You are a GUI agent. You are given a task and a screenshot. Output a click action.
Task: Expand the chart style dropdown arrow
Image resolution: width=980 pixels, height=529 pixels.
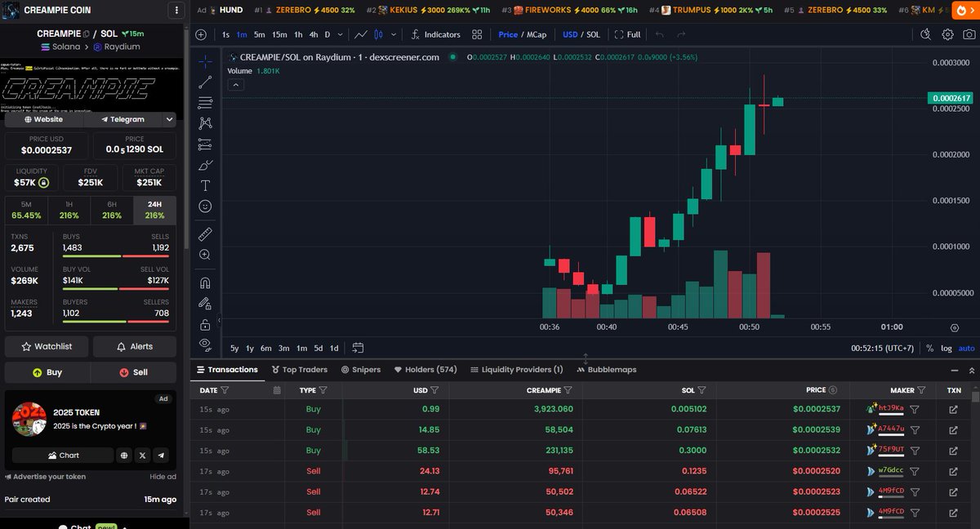click(394, 34)
